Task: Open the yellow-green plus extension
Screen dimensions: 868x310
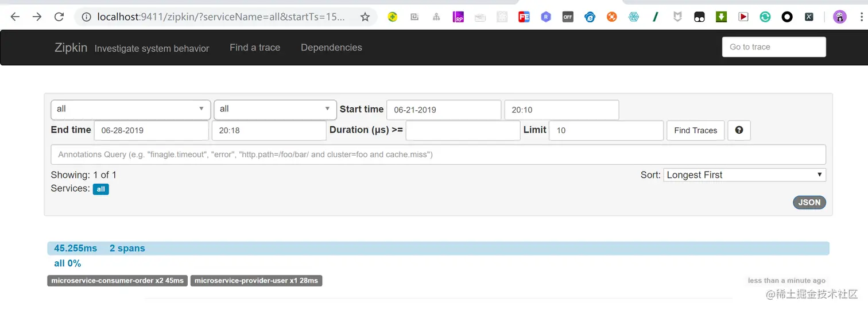Action: 393,17
